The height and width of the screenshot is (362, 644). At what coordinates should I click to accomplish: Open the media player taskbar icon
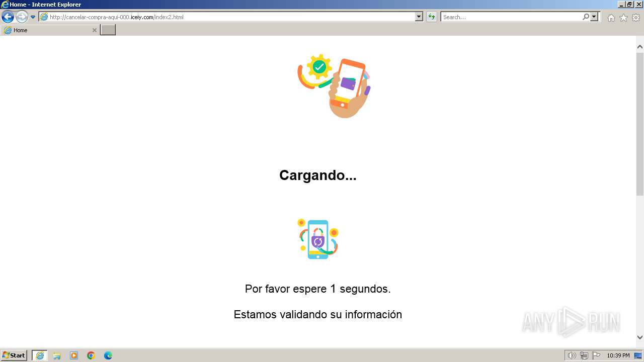74,355
